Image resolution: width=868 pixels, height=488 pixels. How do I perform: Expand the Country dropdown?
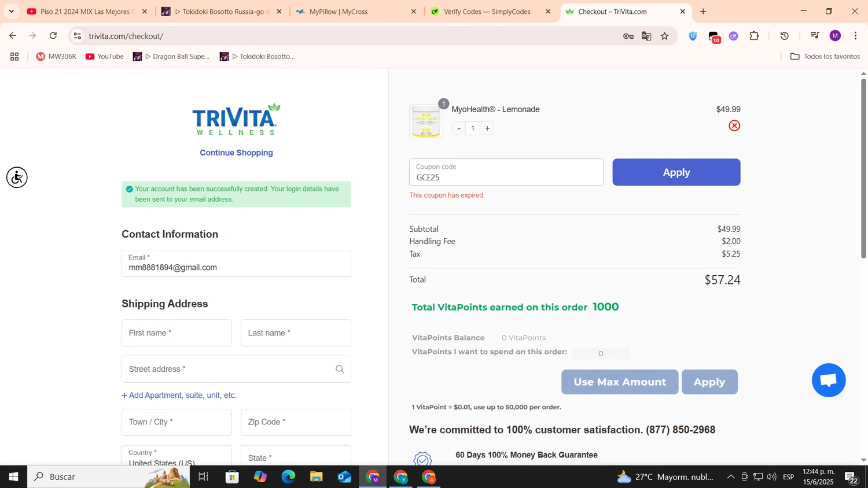pos(176,456)
